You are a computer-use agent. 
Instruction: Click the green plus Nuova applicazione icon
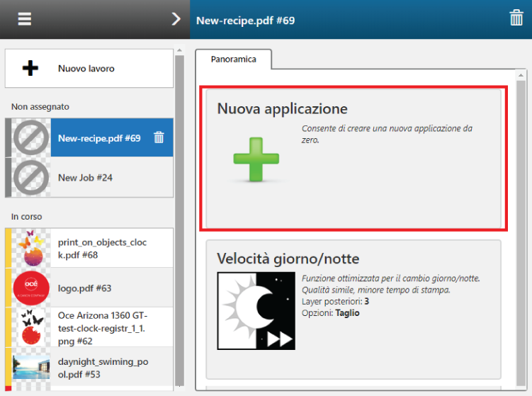tap(256, 159)
